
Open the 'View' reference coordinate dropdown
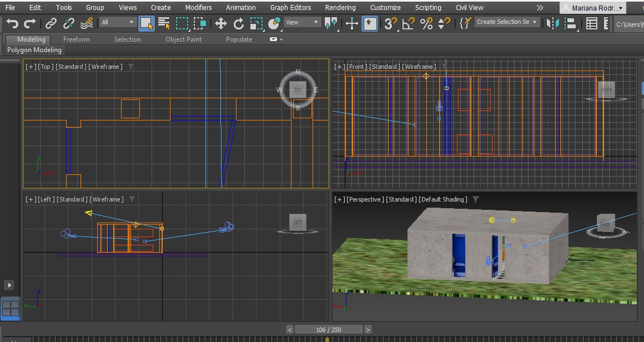pyautogui.click(x=302, y=22)
